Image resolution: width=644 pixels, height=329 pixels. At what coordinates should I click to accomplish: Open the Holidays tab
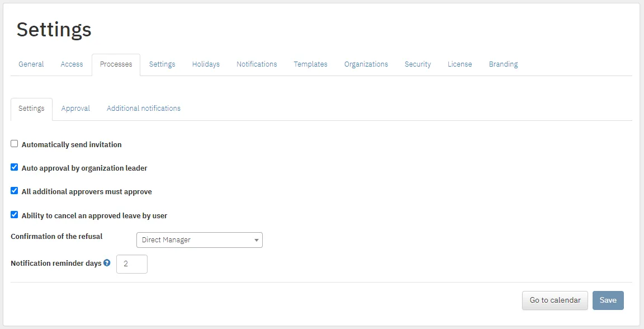(206, 64)
